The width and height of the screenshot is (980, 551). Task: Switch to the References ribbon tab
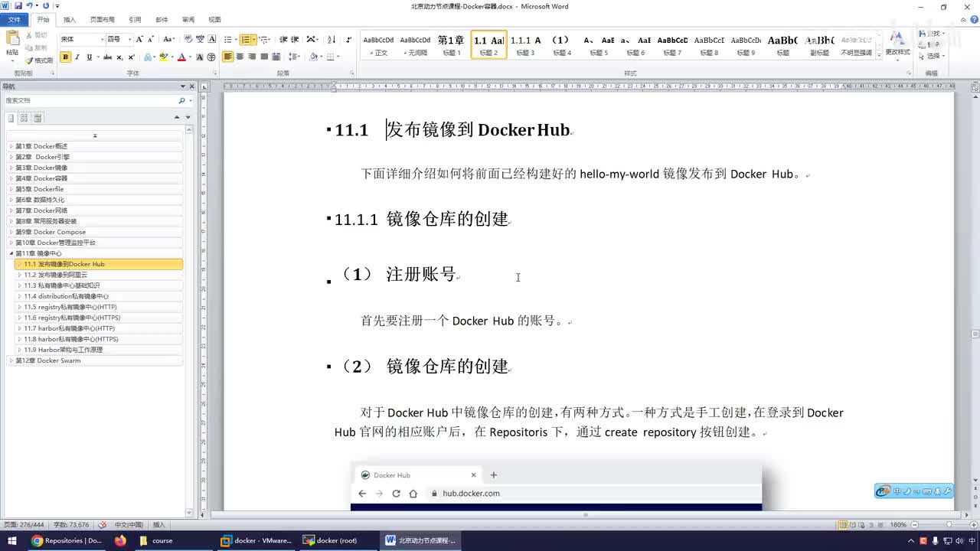point(135,20)
